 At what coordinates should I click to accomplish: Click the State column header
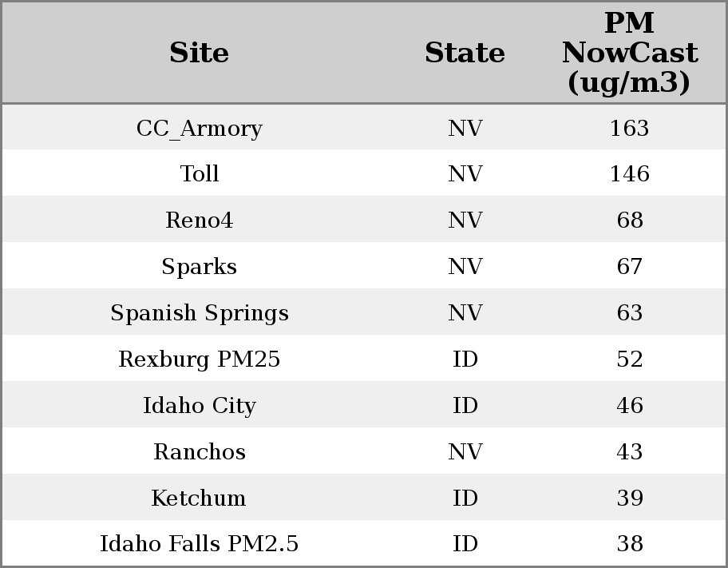coord(465,54)
